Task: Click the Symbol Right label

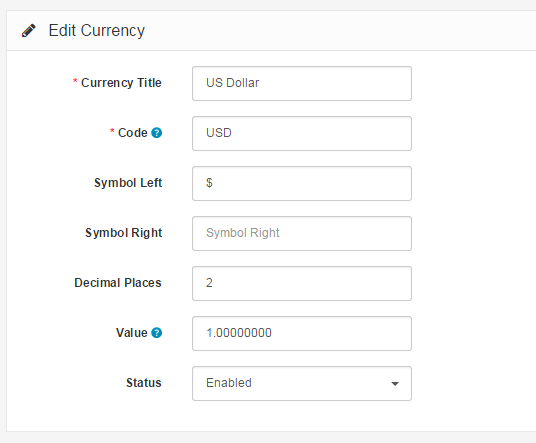Action: 123,233
